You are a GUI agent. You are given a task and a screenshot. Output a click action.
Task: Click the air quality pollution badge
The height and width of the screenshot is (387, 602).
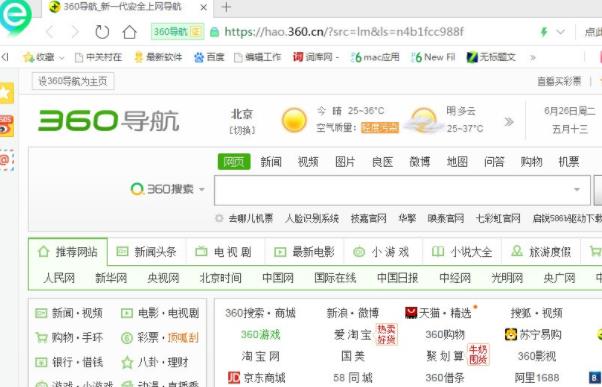click(x=380, y=128)
